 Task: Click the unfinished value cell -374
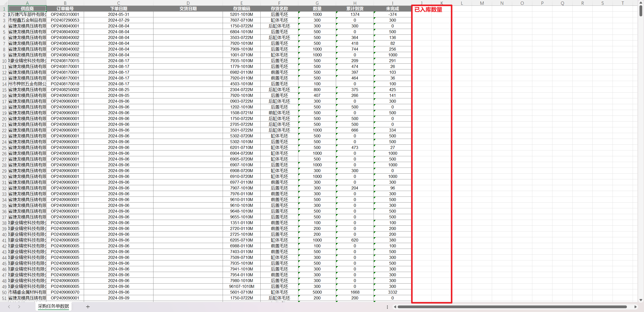click(x=392, y=14)
